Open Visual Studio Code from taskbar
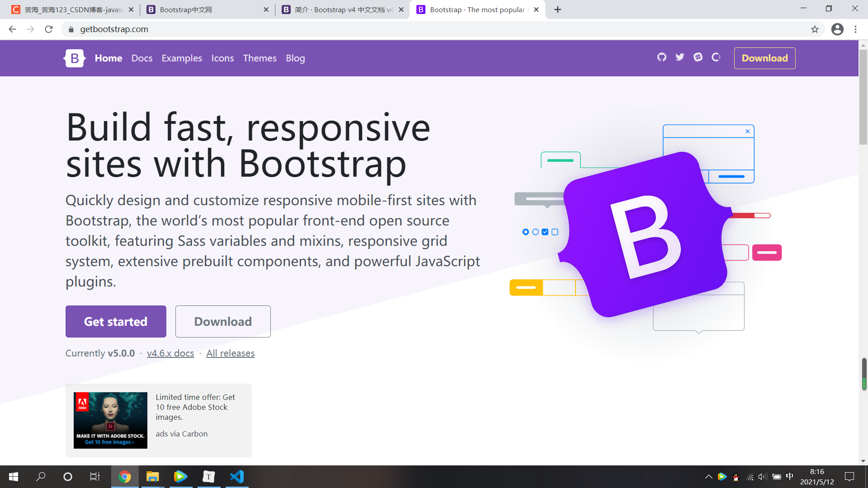 (237, 477)
